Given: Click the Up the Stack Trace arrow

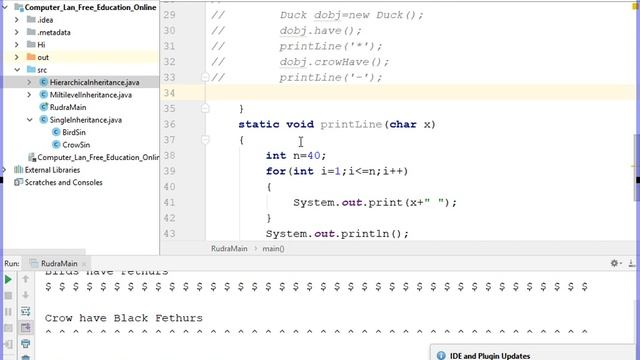Looking at the screenshot, I should point(25,279).
